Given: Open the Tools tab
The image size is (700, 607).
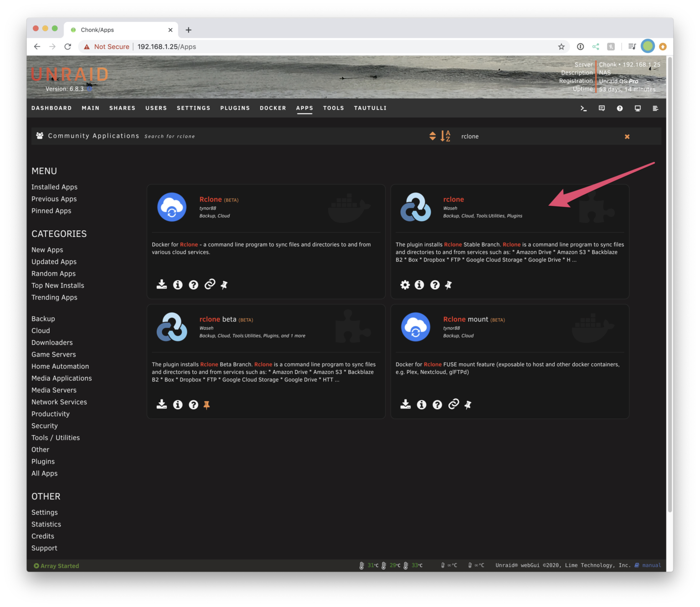Looking at the screenshot, I should (334, 108).
